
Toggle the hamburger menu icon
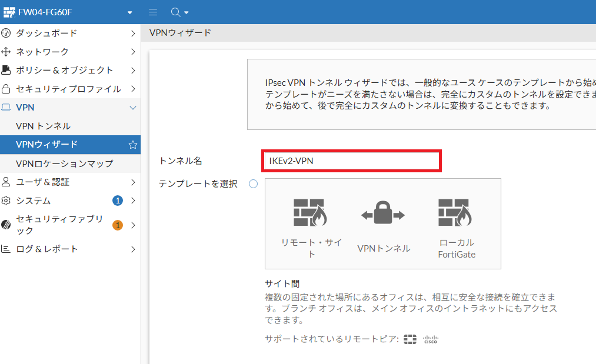coord(153,12)
